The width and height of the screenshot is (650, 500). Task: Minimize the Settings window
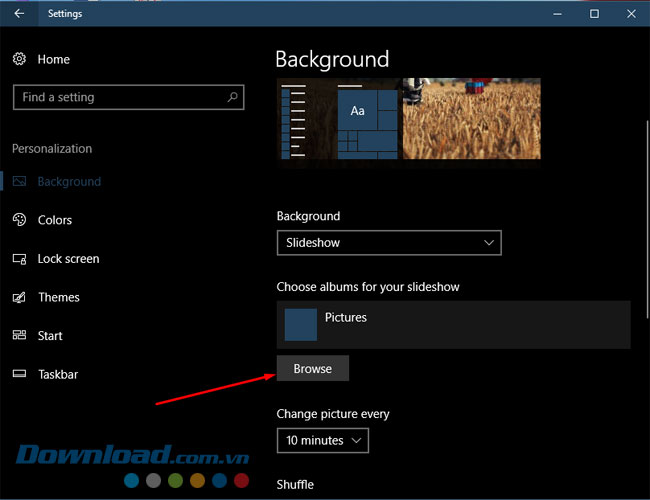tap(557, 14)
